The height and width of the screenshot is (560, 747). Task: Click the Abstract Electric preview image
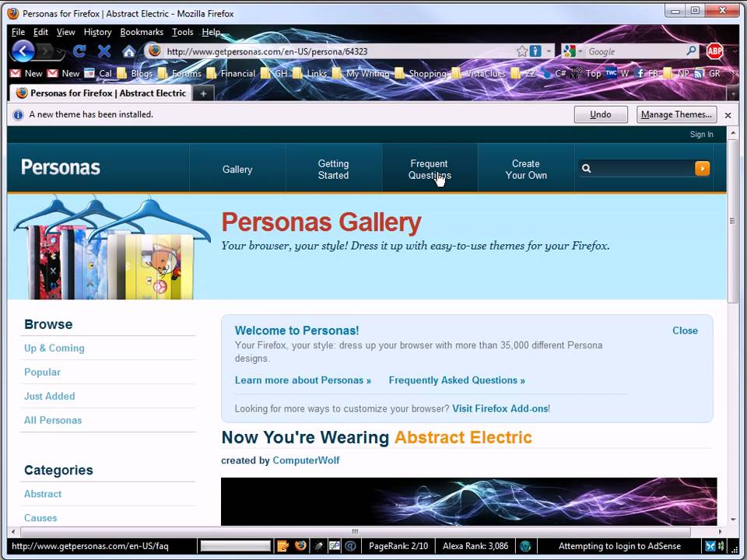click(x=468, y=502)
